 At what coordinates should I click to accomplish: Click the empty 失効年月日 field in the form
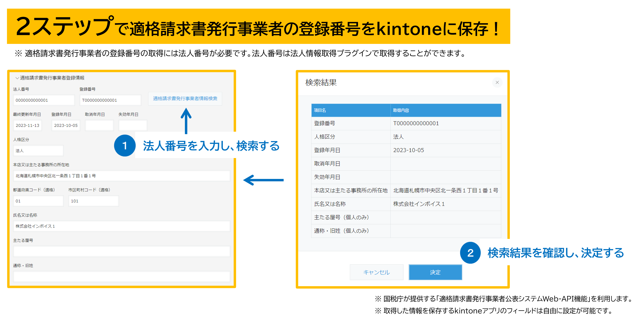(x=133, y=125)
